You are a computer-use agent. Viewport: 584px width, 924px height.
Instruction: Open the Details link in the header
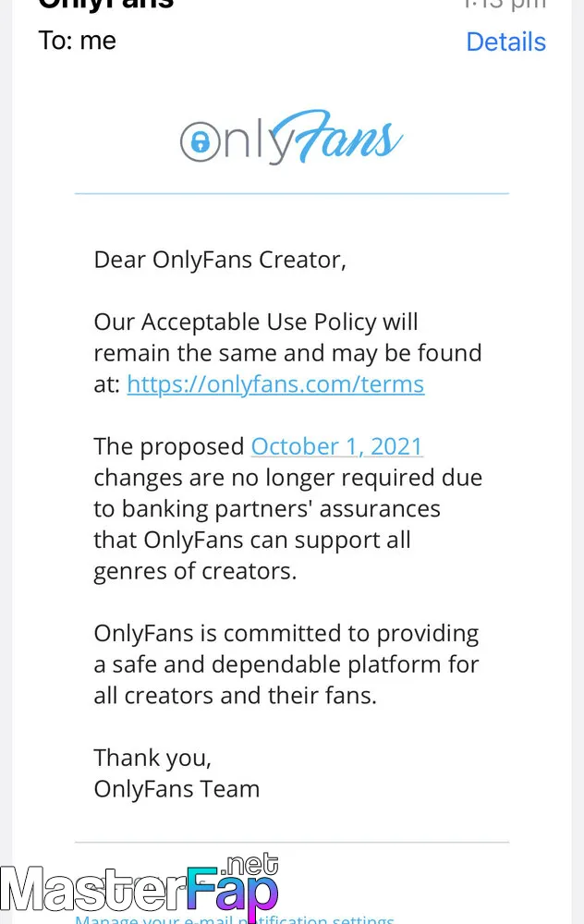pyautogui.click(x=505, y=42)
